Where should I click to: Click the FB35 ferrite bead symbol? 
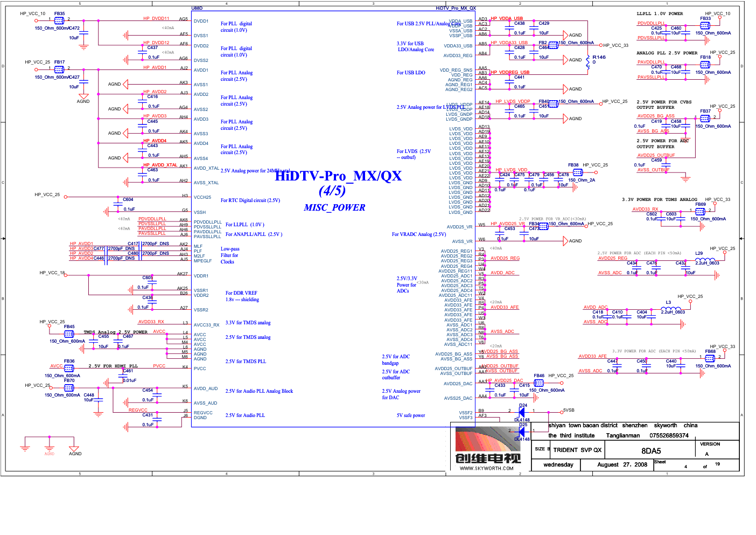tap(59, 20)
